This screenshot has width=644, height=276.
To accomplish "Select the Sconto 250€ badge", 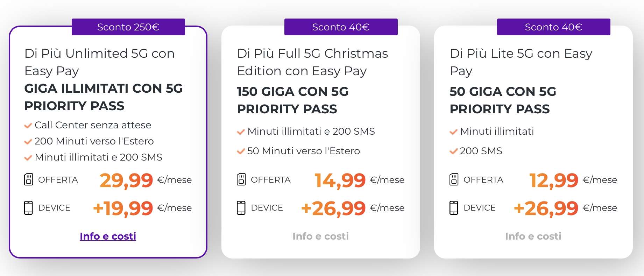I will 128,27.
